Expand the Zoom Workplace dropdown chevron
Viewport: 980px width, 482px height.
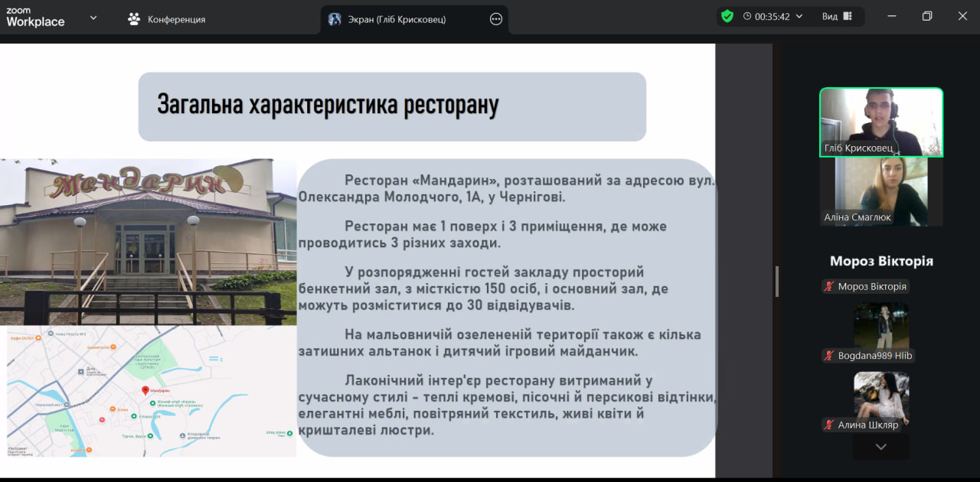pos(93,18)
